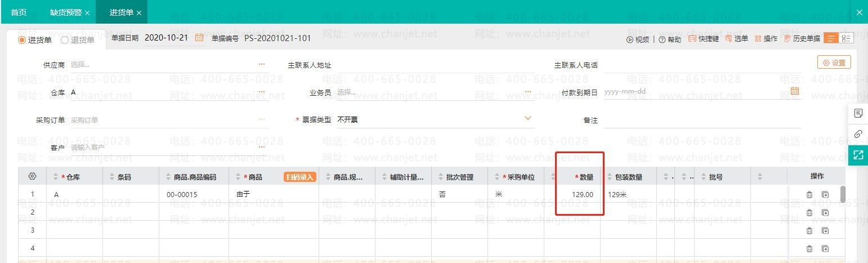
Task: Click the 设置 settings button
Action: (834, 63)
